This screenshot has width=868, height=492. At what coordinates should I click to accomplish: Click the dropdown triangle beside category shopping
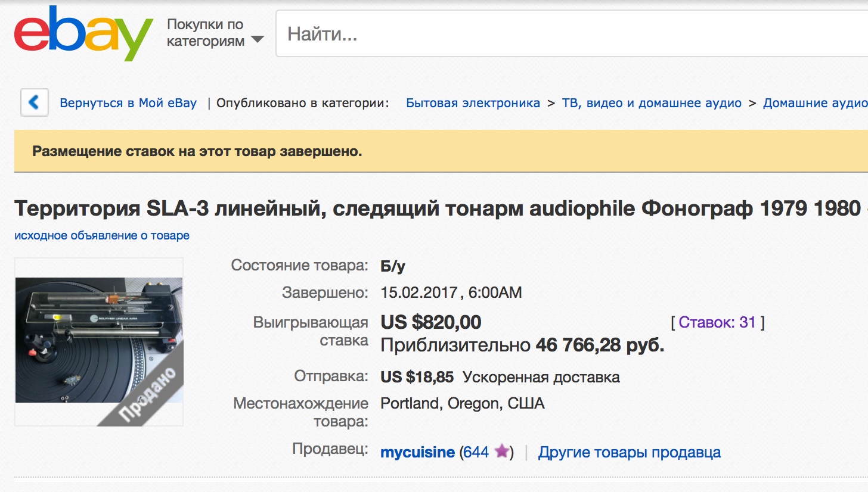tap(258, 40)
